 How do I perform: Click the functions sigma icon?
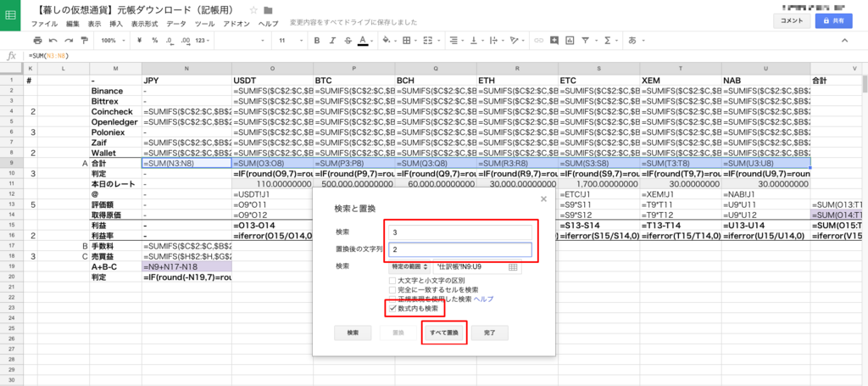[x=607, y=41]
